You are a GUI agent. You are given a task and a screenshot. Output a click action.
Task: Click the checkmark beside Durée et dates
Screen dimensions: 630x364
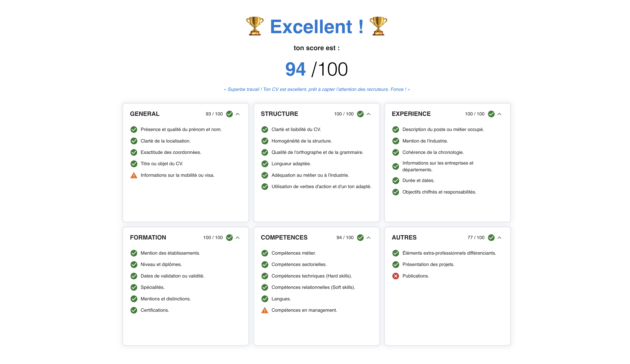click(x=395, y=181)
